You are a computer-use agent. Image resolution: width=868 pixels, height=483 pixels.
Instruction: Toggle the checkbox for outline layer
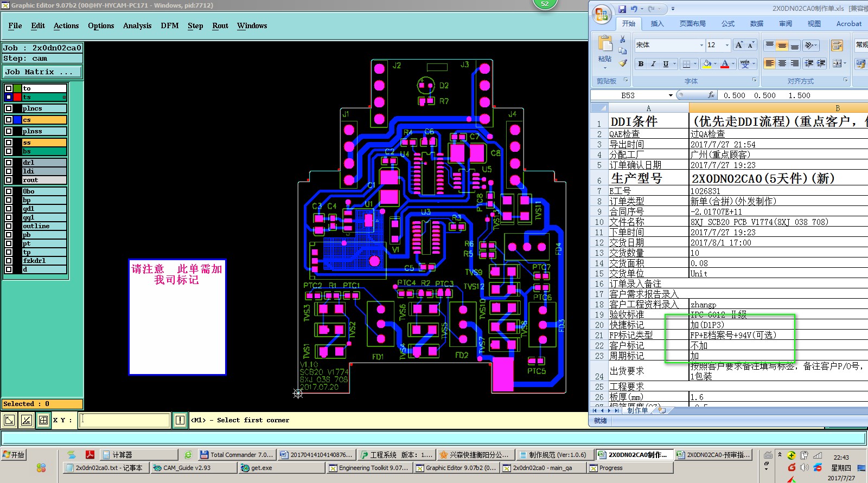coord(9,226)
